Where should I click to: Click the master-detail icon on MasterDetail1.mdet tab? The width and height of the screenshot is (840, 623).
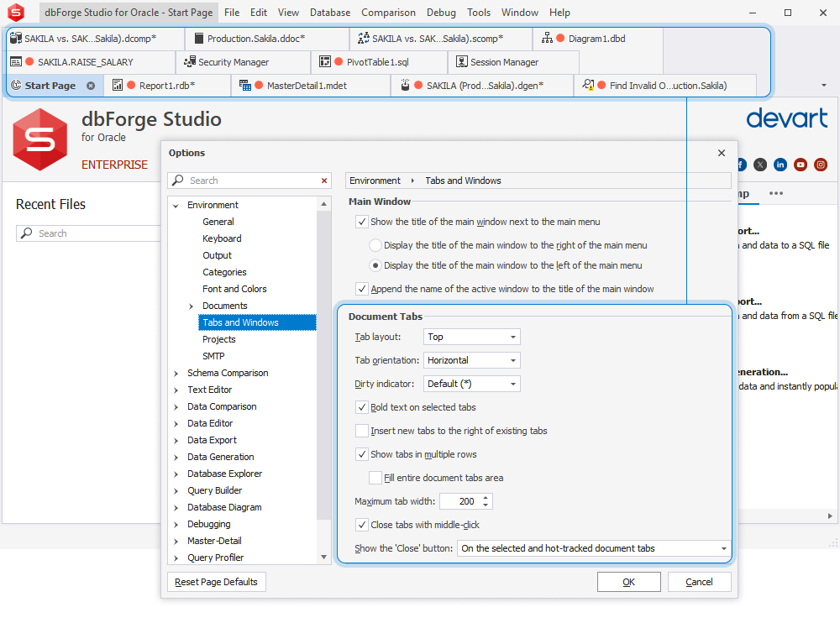click(x=244, y=85)
